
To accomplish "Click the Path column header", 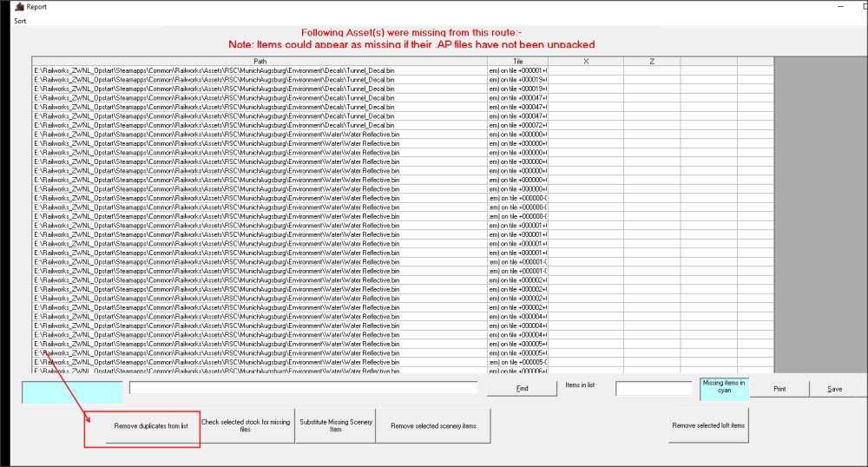I will [x=260, y=61].
